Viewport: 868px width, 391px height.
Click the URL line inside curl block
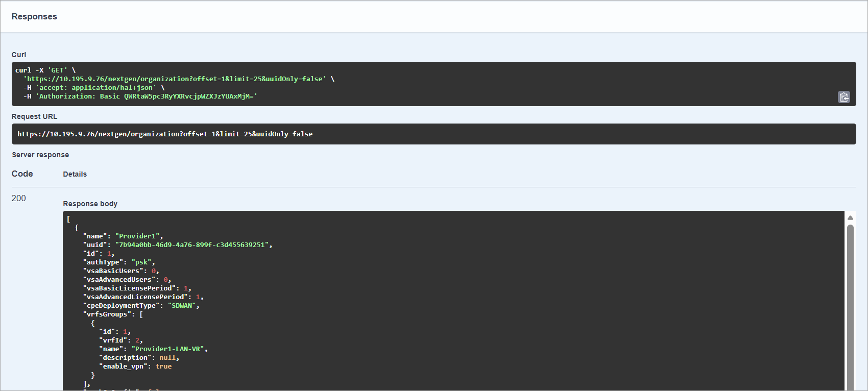pyautogui.click(x=179, y=79)
